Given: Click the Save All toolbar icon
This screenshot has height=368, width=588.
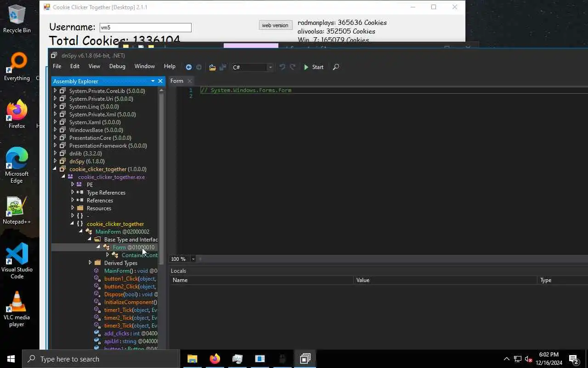Looking at the screenshot, I should click(x=223, y=67).
